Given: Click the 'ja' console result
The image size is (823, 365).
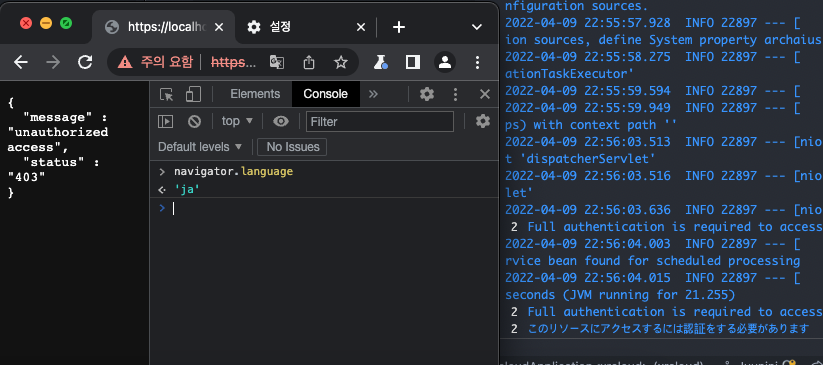Looking at the screenshot, I should coord(187,190).
